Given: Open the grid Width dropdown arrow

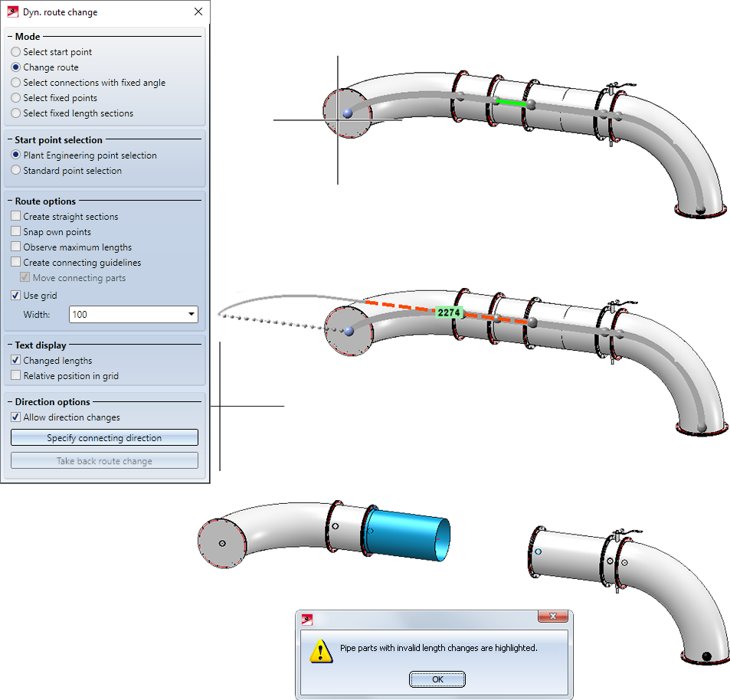Looking at the screenshot, I should pyautogui.click(x=192, y=314).
